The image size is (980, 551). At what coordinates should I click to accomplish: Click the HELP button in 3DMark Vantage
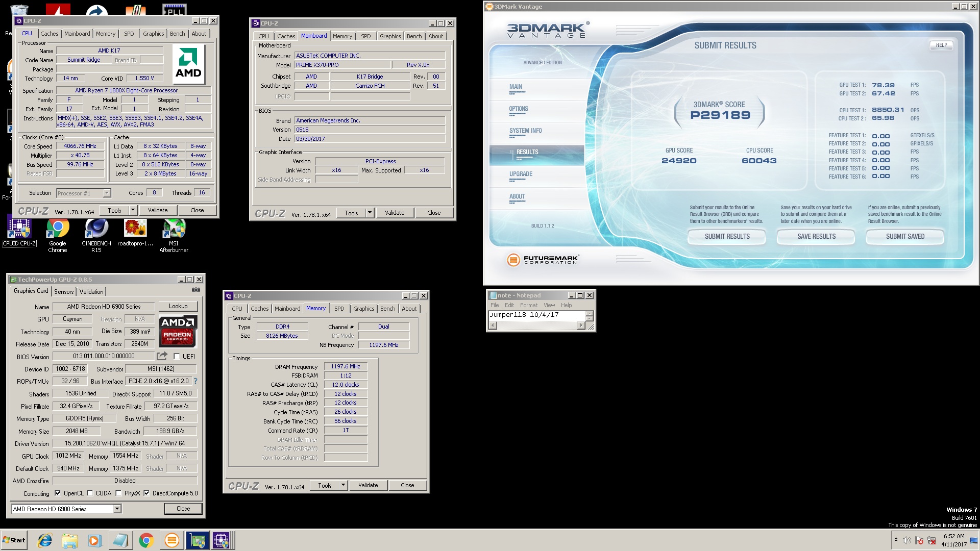pos(941,45)
